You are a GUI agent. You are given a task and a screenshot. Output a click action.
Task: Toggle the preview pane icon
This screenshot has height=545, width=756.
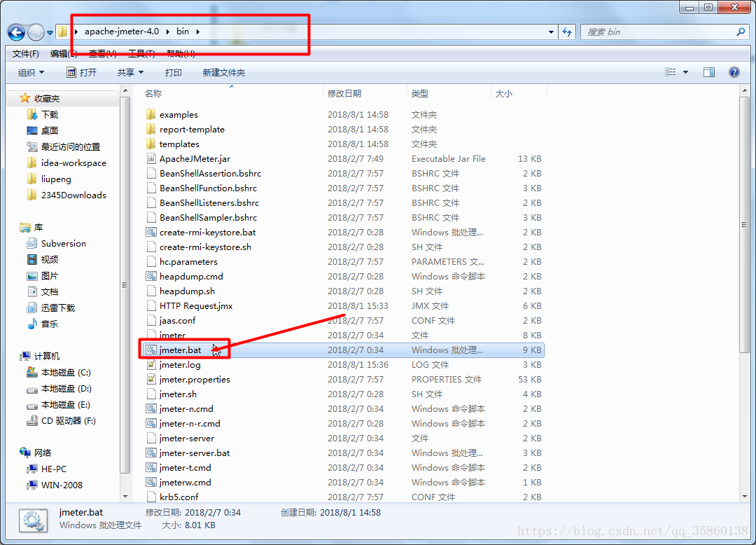point(709,72)
